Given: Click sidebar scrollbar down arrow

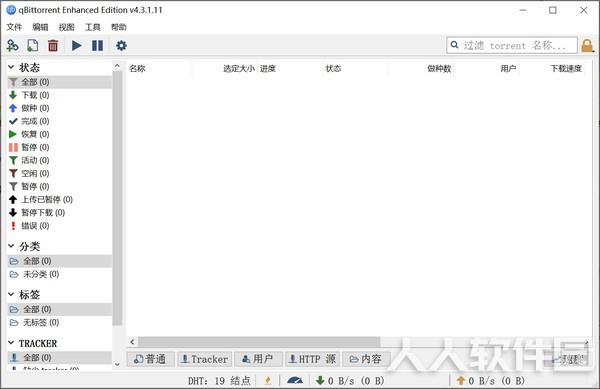Looking at the screenshot, I should (x=117, y=365).
